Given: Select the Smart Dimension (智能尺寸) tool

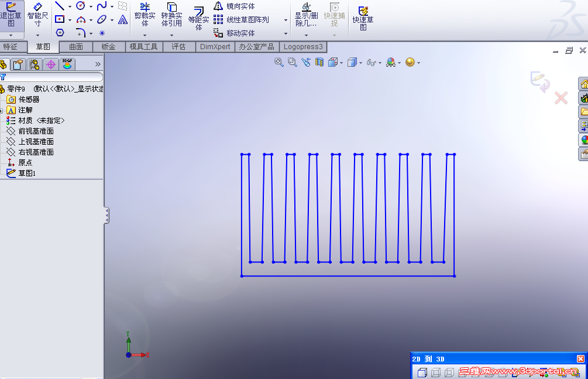Looking at the screenshot, I should pyautogui.click(x=37, y=15).
